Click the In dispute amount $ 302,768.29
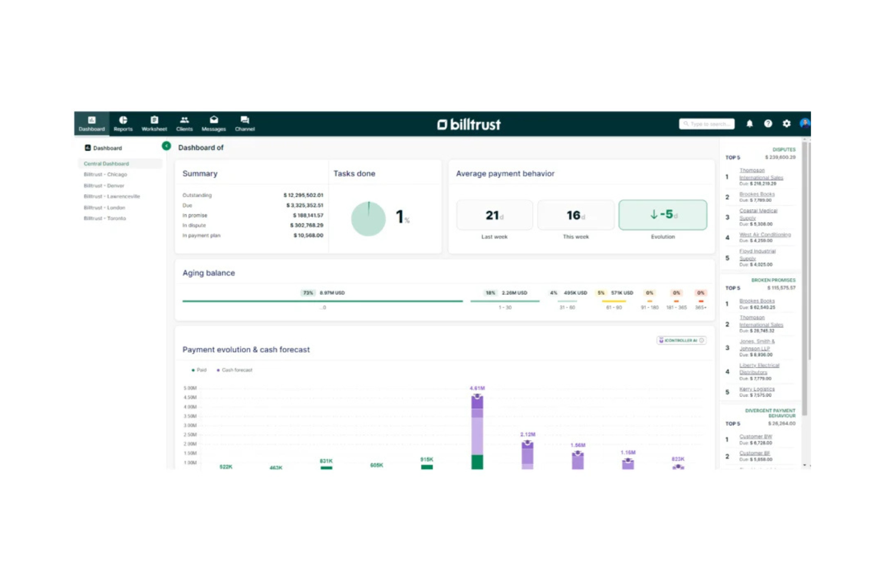This screenshot has height=588, width=882. pyautogui.click(x=306, y=226)
